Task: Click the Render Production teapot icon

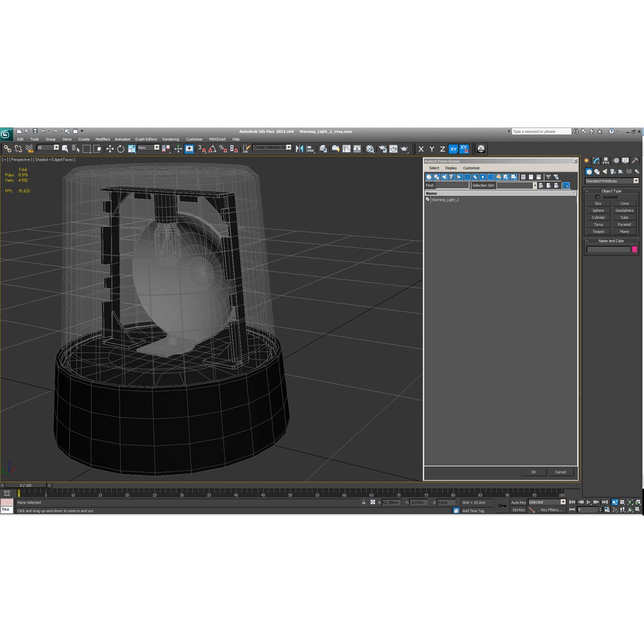Action: click(404, 148)
